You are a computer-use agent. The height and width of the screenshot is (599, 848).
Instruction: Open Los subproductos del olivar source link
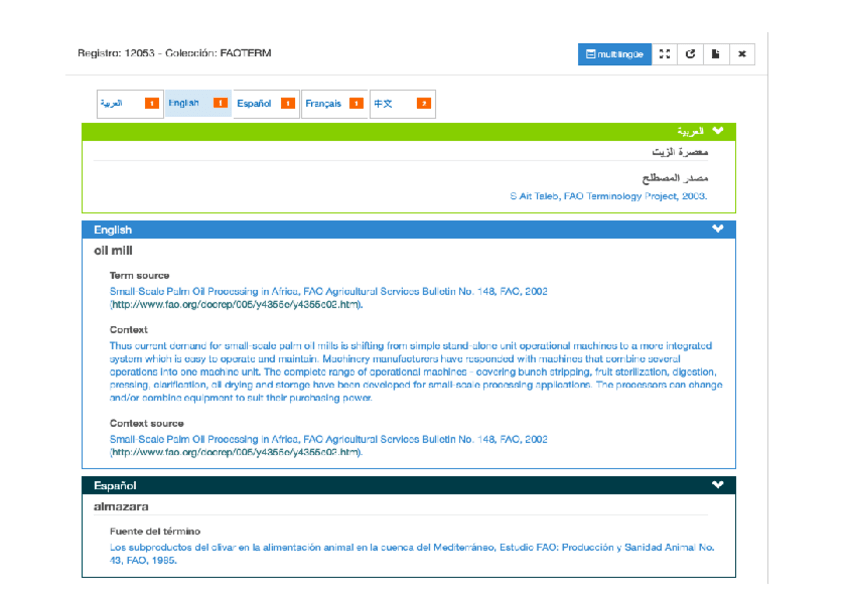point(412,554)
